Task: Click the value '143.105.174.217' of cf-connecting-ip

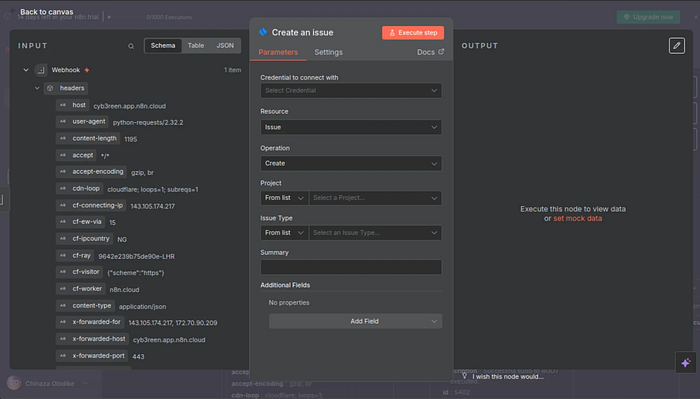Action: tap(153, 206)
